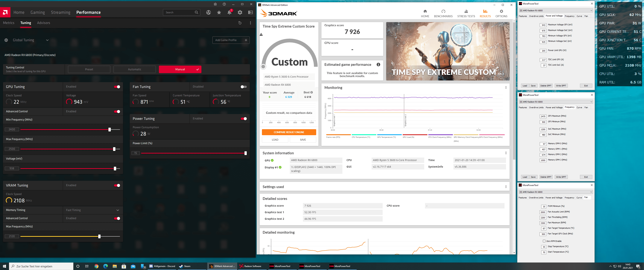Toggle VRAM Advanced Control switch
Image resolution: width=644 pixels, height=270 pixels.
tap(117, 218)
